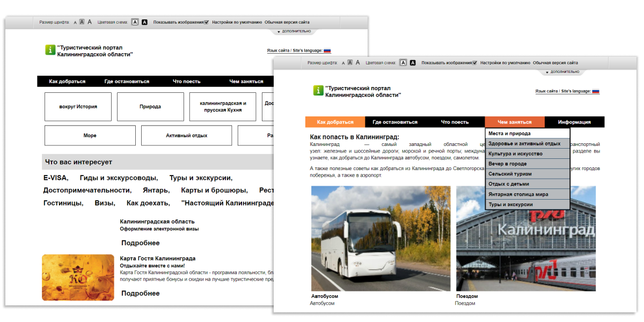Select orange 'Как добраться' tab in front window
Viewport: 644px width, 322px height.
pos(335,122)
